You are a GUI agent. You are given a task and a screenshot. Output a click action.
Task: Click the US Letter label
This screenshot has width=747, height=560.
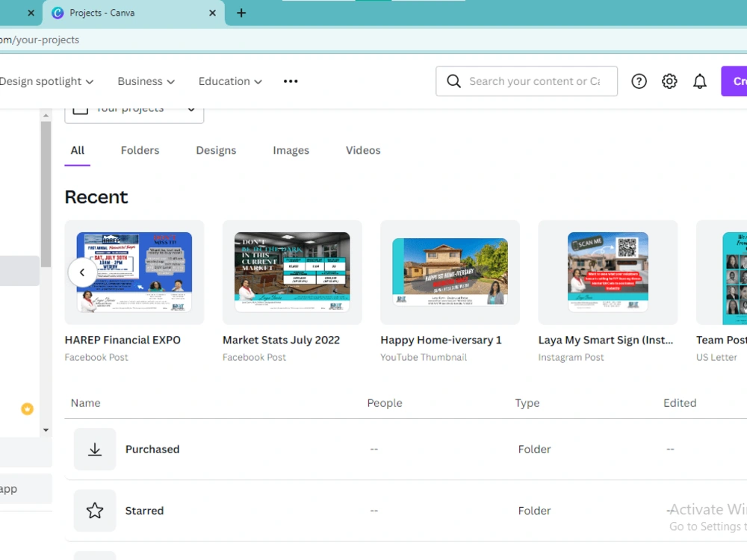pyautogui.click(x=716, y=357)
